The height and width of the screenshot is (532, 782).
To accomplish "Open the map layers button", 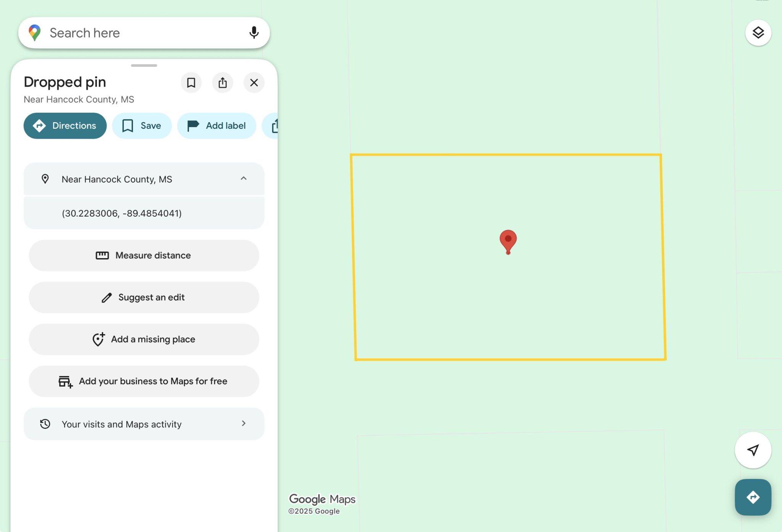I will click(x=758, y=33).
